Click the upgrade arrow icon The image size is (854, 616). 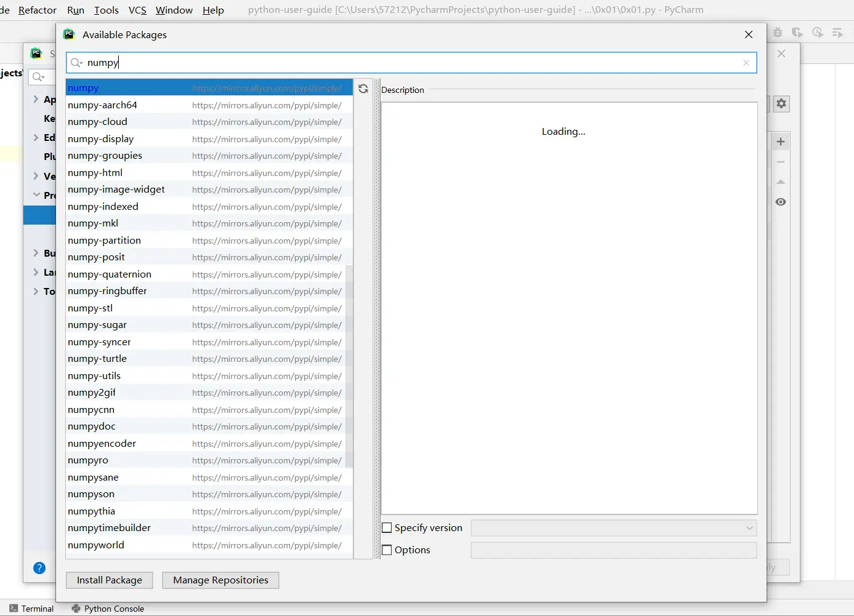pyautogui.click(x=781, y=182)
